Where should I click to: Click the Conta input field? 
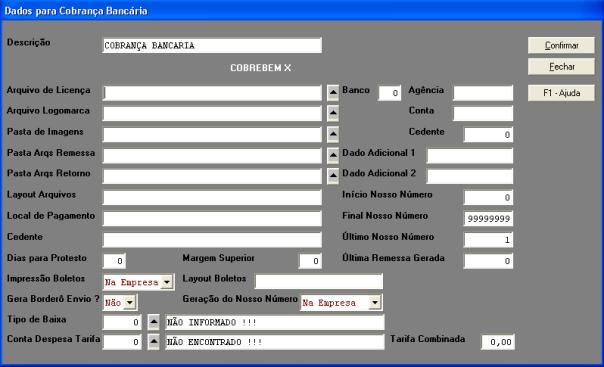(483, 114)
